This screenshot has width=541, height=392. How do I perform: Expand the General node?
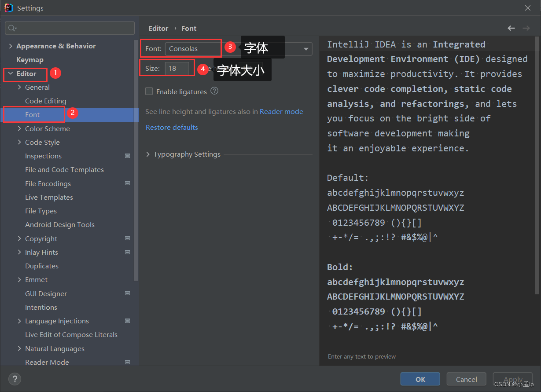[x=19, y=87]
